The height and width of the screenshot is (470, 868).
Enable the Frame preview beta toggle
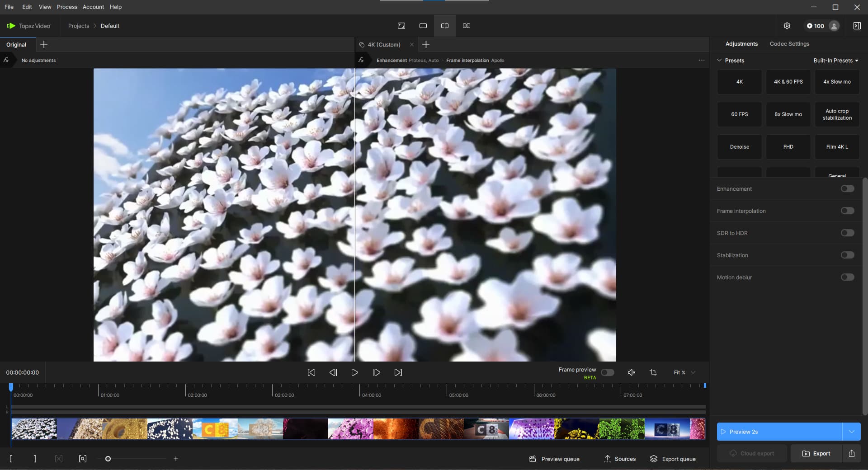tap(607, 372)
